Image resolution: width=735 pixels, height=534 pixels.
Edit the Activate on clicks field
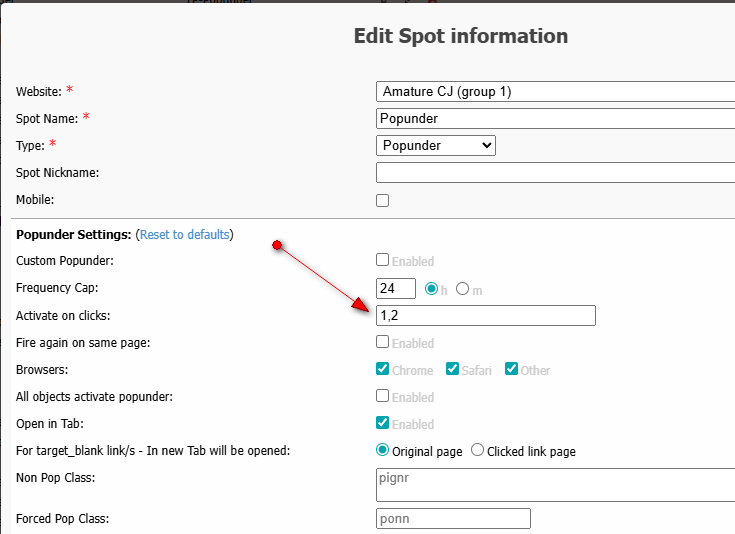click(x=485, y=316)
